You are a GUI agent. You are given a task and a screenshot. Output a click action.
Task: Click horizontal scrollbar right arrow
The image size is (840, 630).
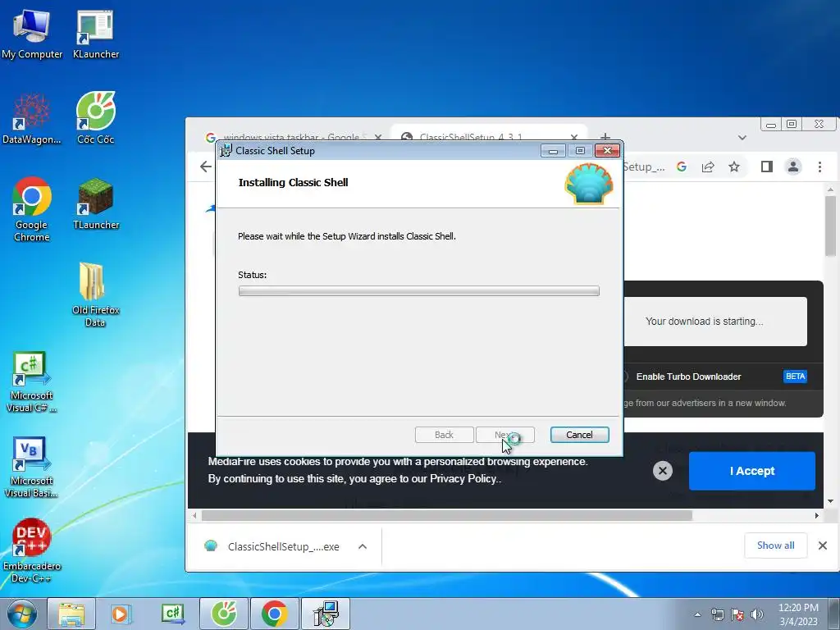(x=816, y=515)
